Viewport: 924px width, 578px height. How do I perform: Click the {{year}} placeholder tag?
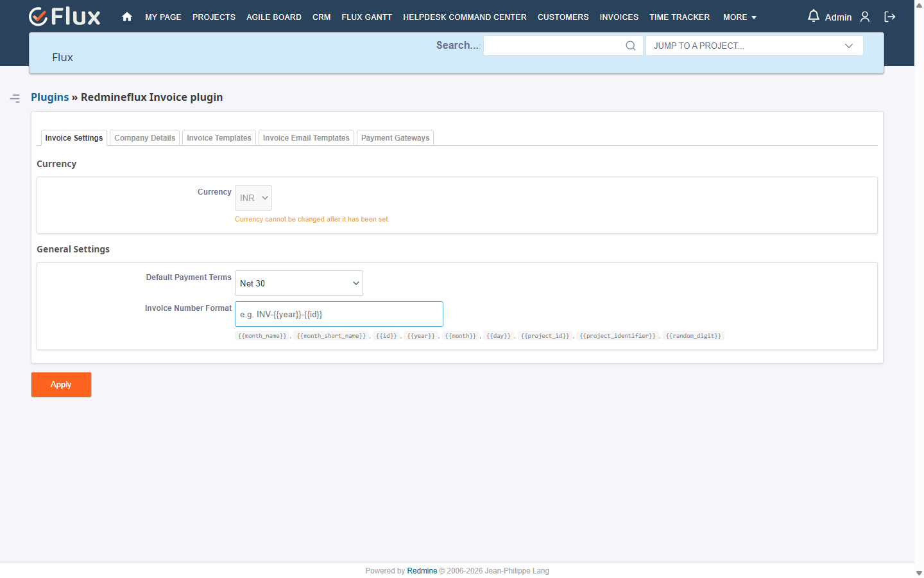coord(421,336)
